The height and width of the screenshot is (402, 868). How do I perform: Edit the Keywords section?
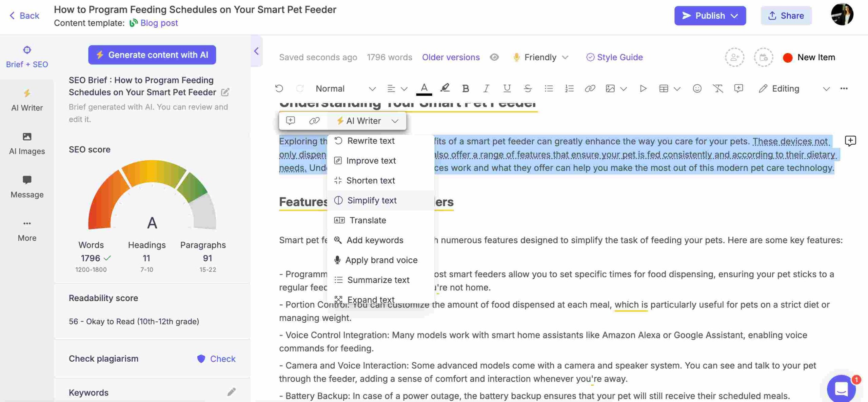pos(232,392)
